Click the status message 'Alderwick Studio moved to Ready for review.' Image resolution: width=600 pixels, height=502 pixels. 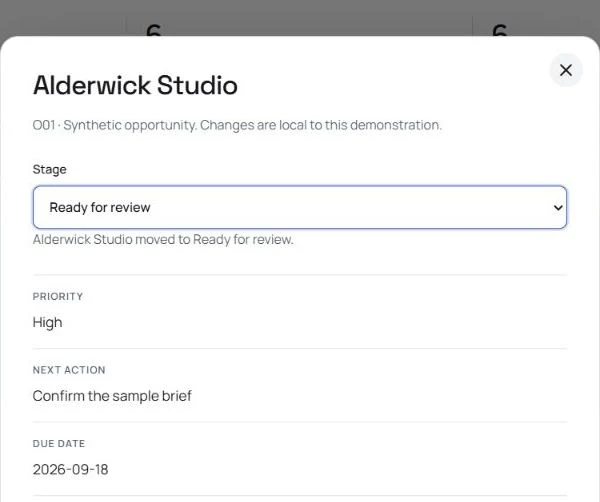(163, 240)
